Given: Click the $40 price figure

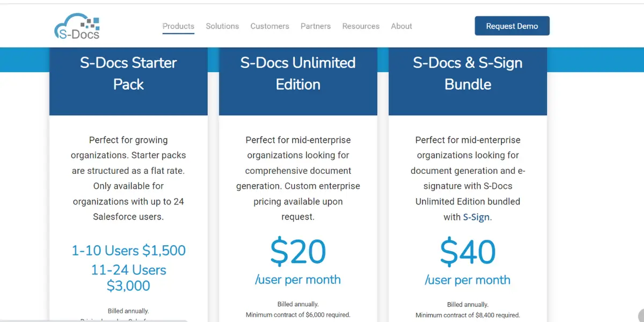Looking at the screenshot, I should (x=467, y=252).
